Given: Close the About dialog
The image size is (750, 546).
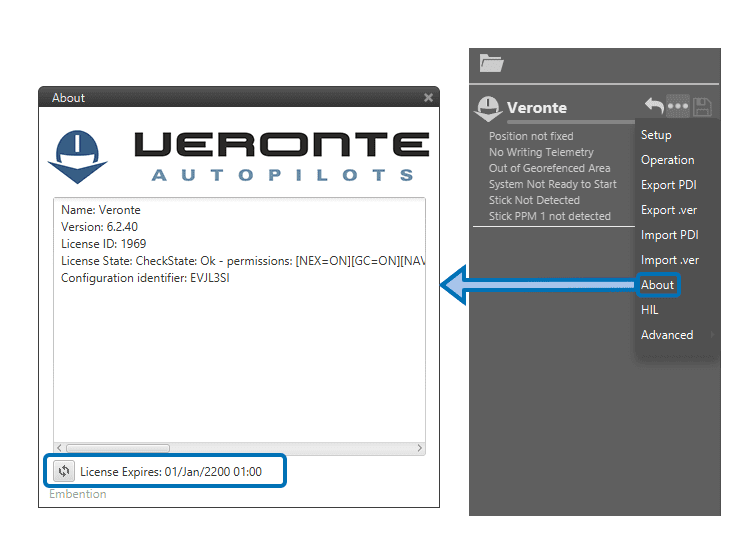Looking at the screenshot, I should pos(428,98).
